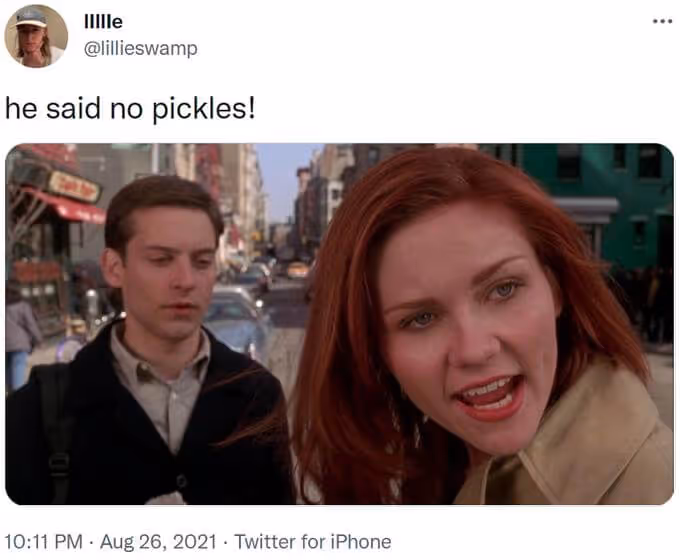
Task: Click the sky between the buildings
Action: (282, 182)
